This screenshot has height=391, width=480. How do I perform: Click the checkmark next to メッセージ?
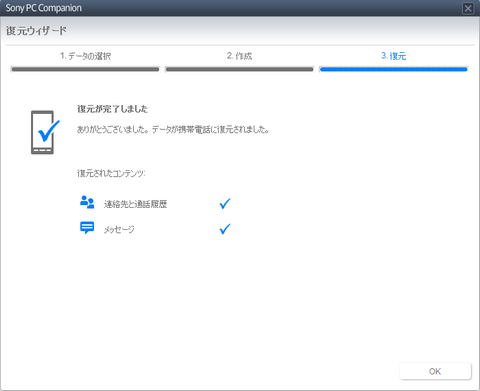point(225,229)
